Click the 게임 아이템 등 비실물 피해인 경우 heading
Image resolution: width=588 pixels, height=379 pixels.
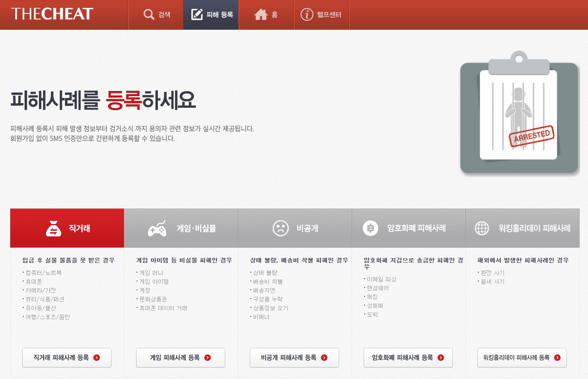(x=184, y=260)
